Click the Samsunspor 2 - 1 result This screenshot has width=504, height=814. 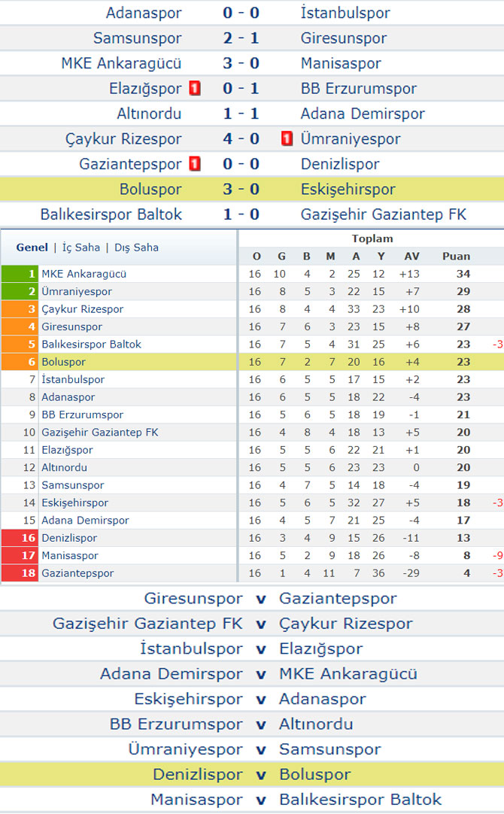(x=241, y=38)
